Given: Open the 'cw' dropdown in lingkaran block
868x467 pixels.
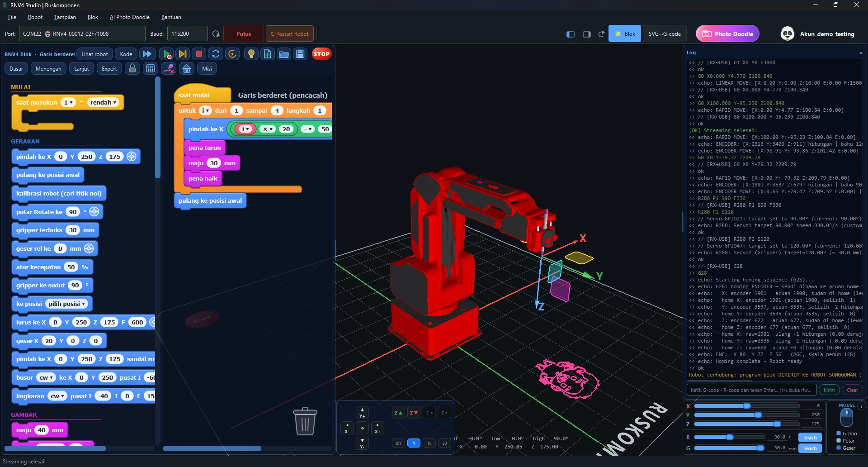Looking at the screenshot, I should click(x=57, y=396).
